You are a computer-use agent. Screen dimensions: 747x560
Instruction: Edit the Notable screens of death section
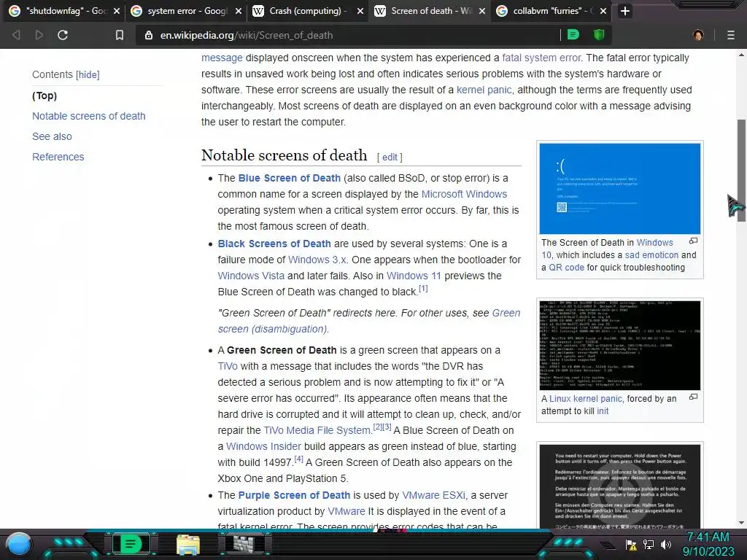390,157
